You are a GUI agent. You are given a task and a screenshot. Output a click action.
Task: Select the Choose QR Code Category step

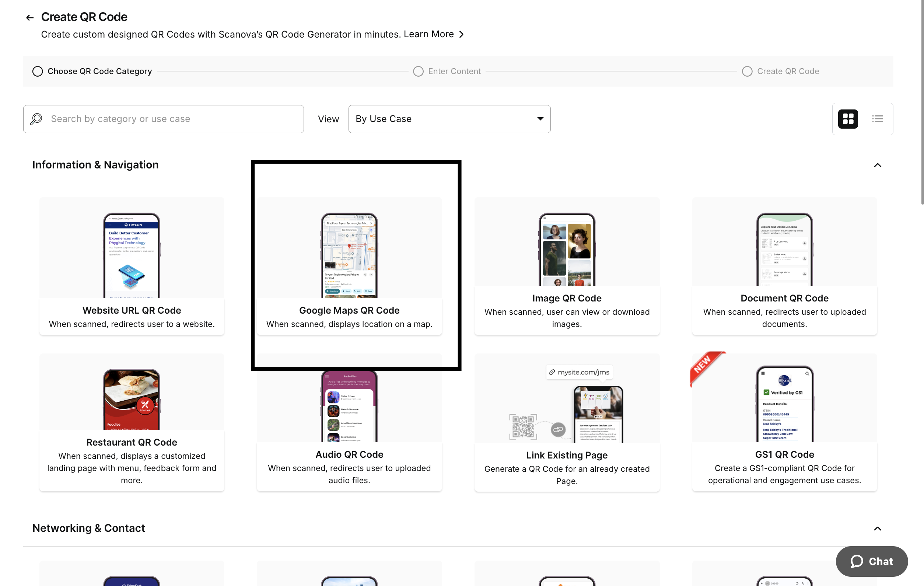pos(92,71)
